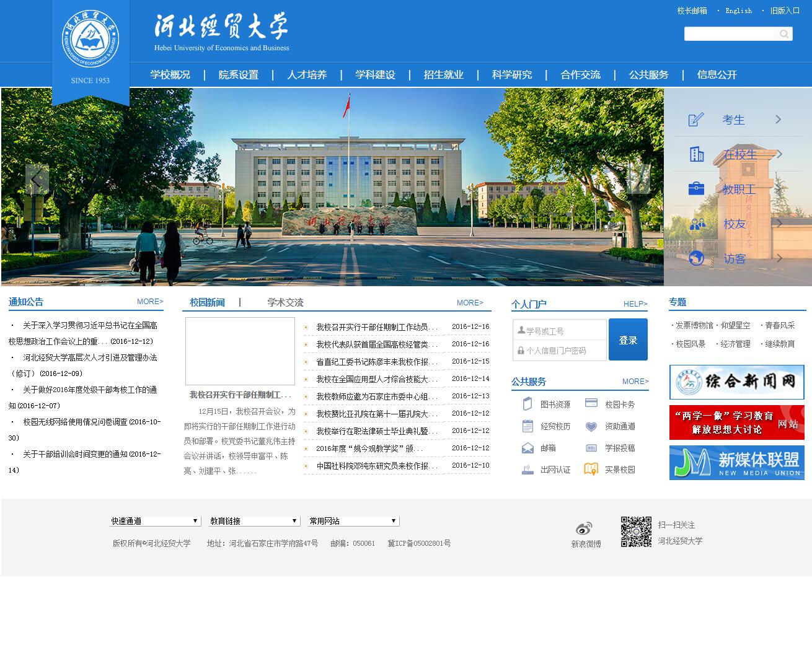Click the 校友 people icon
This screenshot has width=812, height=669.
(697, 224)
